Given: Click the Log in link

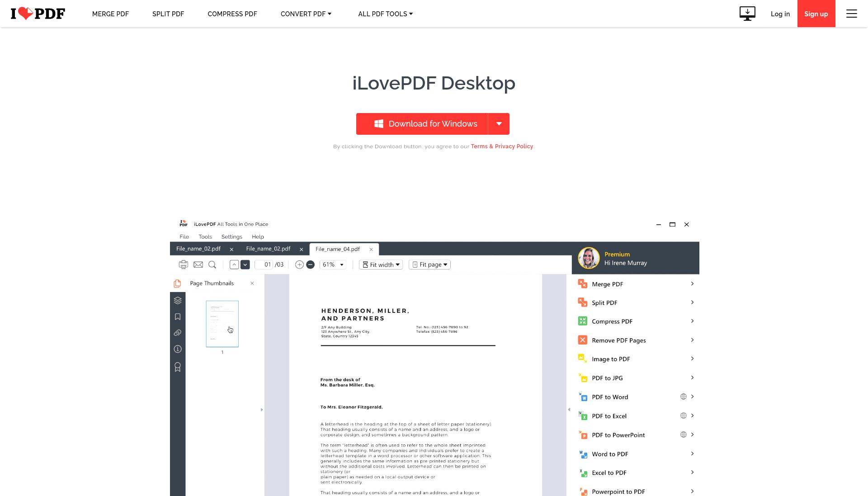Looking at the screenshot, I should 780,14.
